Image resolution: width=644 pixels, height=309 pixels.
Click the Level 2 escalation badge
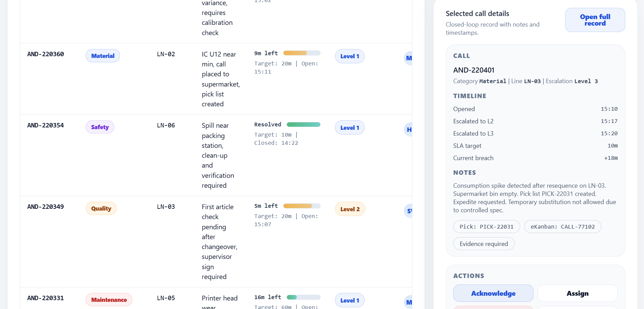pos(350,209)
